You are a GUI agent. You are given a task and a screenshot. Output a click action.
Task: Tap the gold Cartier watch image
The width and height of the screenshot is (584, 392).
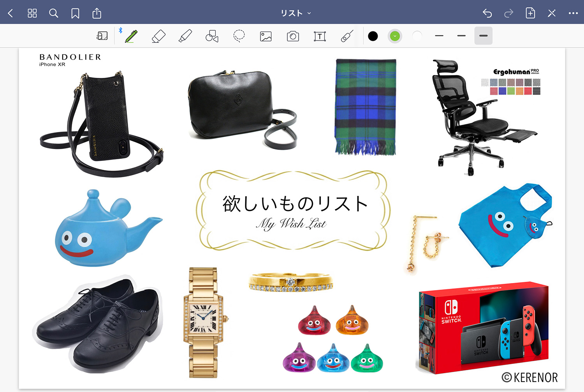click(x=204, y=323)
